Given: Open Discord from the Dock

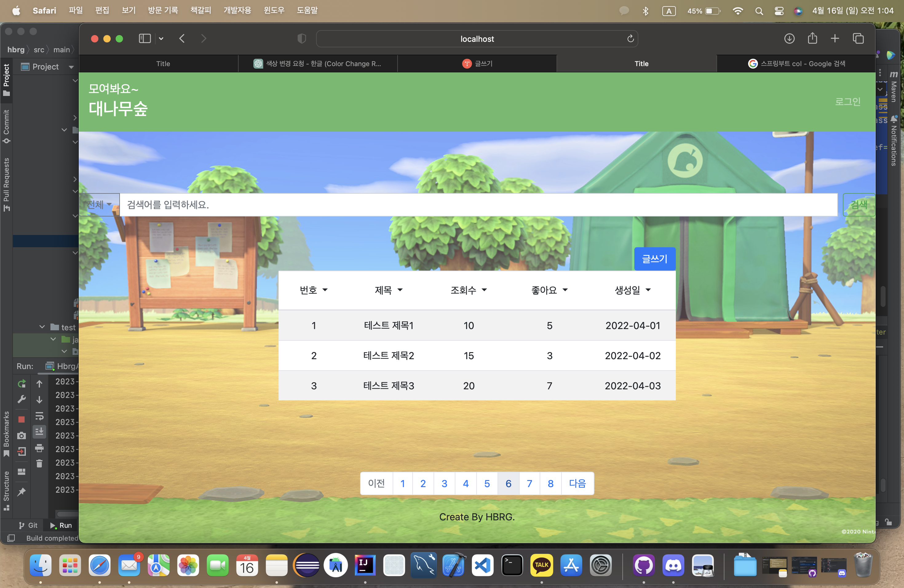Looking at the screenshot, I should pos(673,565).
